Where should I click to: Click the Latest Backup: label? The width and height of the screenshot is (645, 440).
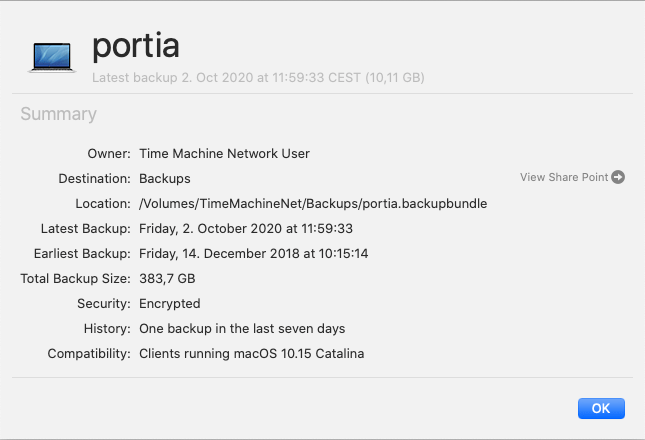pos(86,229)
